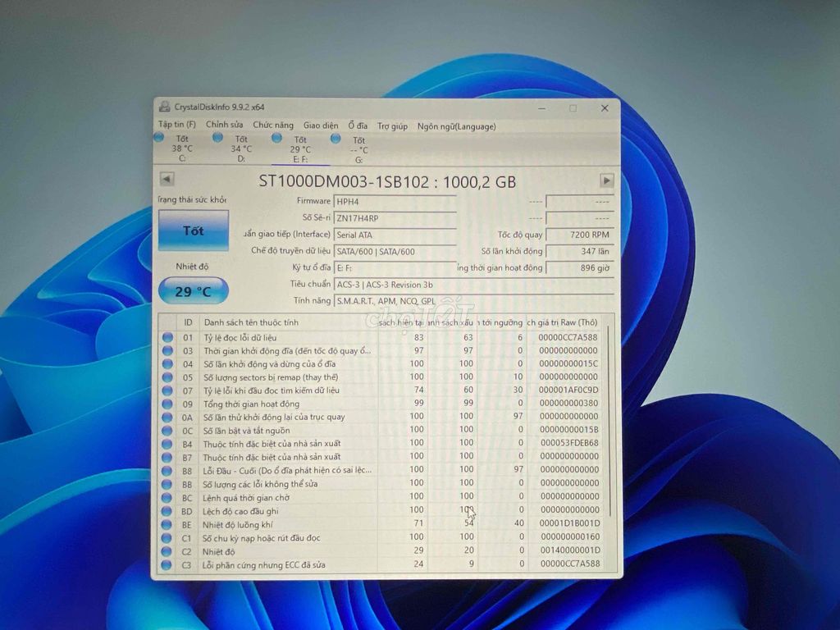This screenshot has width=840, height=630.
Task: Click status orb for attribute B4
Action: [167, 444]
